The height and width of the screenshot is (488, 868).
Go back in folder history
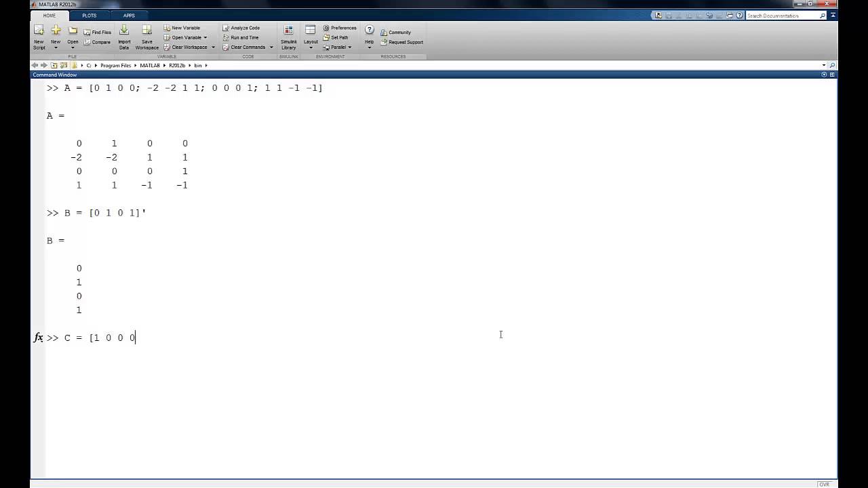[x=35, y=66]
